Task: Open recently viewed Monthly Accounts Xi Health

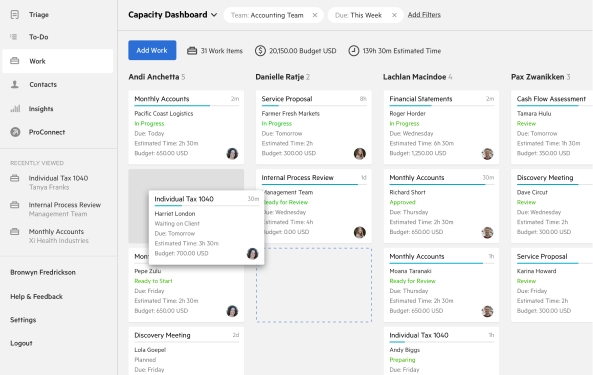Action: coord(59,236)
